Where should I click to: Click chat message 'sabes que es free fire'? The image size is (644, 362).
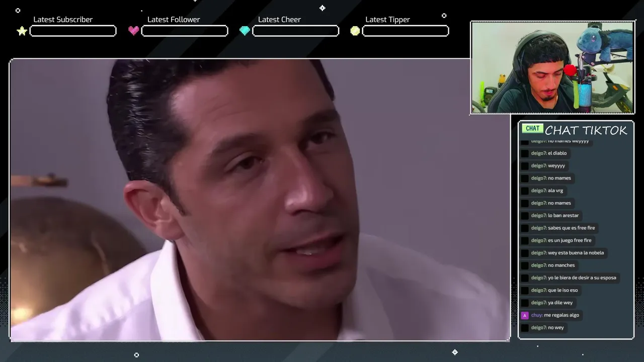571,228
